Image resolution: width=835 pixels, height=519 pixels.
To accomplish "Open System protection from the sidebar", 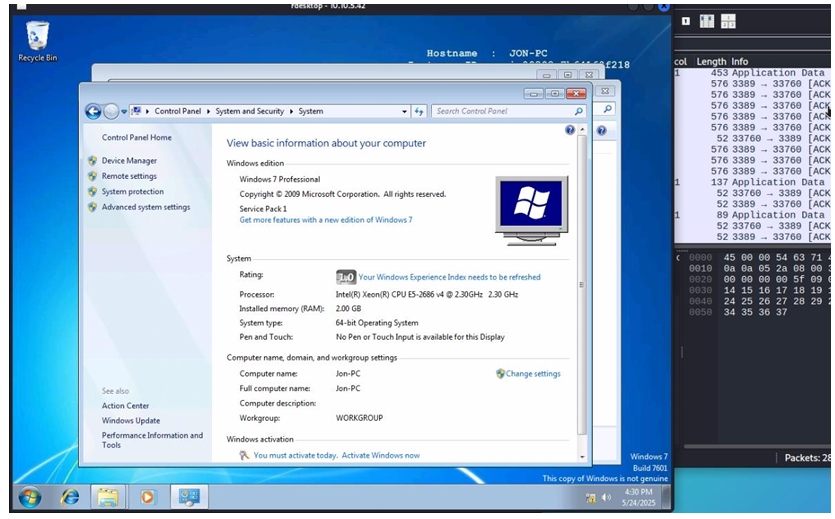I will [x=133, y=191].
